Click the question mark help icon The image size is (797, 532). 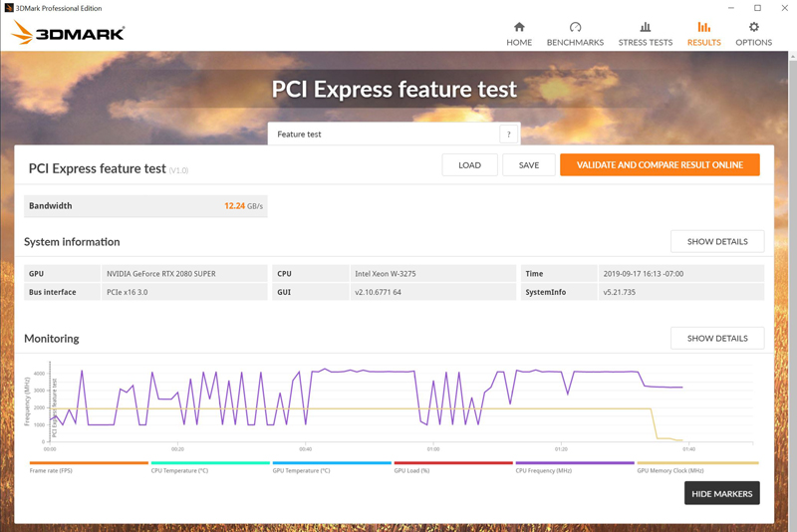(x=508, y=134)
